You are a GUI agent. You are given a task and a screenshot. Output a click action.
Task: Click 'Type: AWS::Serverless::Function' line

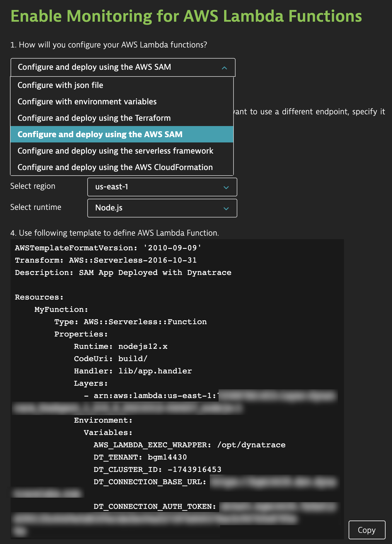coord(130,322)
